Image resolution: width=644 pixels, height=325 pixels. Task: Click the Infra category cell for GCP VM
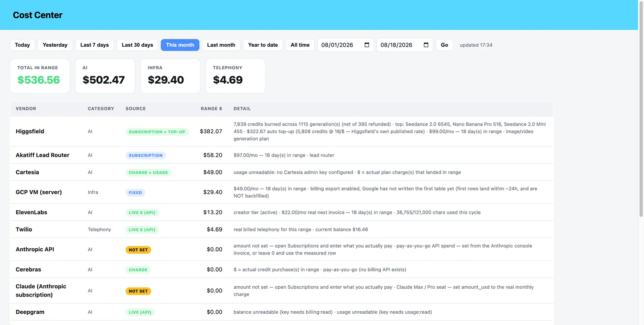93,193
